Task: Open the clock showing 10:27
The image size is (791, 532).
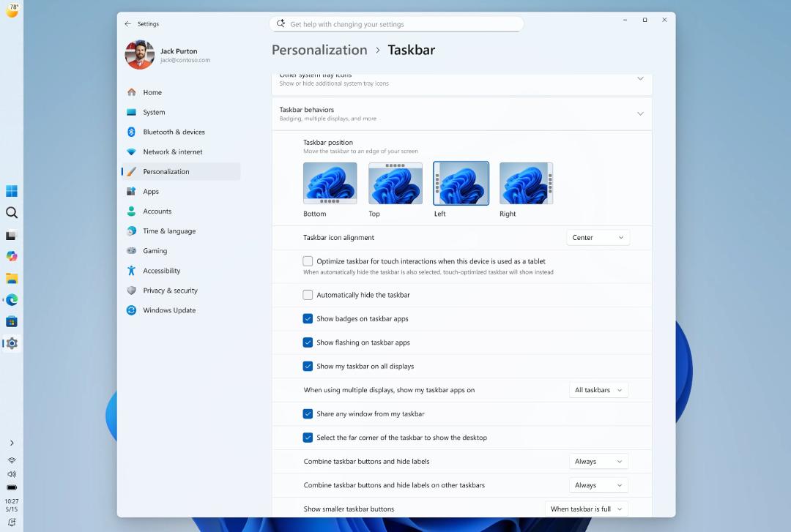Action: pyautogui.click(x=12, y=505)
